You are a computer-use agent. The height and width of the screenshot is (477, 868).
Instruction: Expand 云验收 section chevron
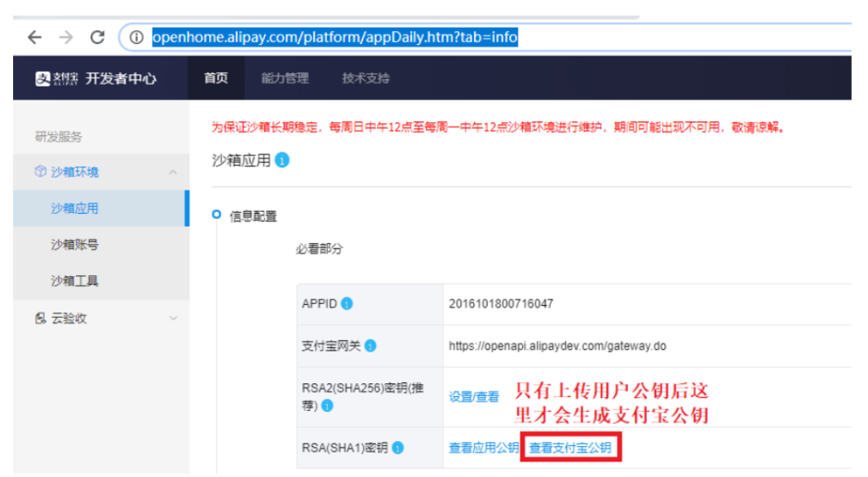[173, 318]
